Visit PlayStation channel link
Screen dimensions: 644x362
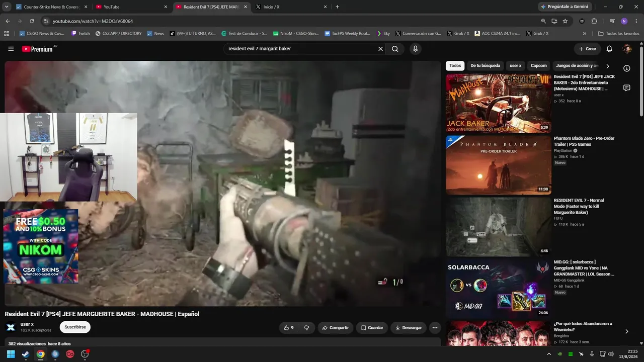[563, 150]
